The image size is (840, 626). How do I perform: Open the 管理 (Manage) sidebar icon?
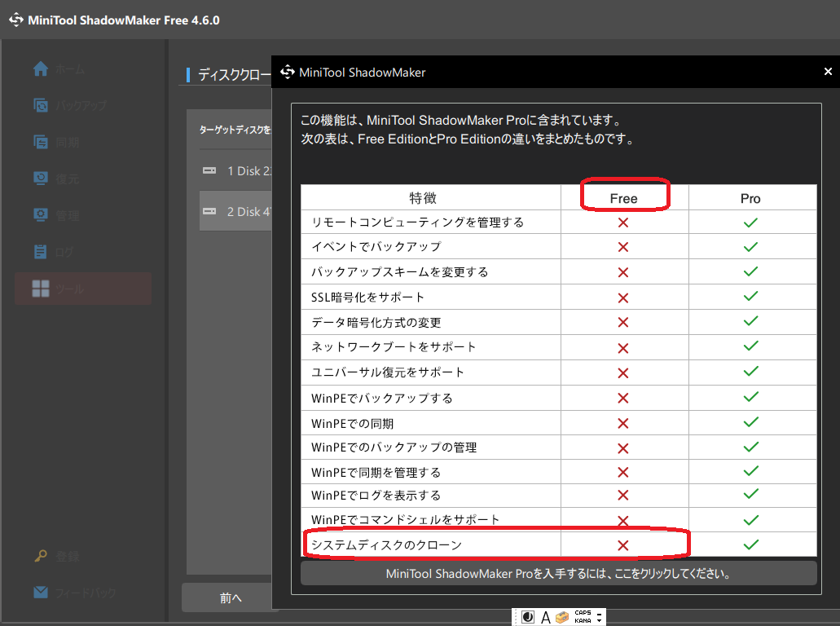coord(41,215)
